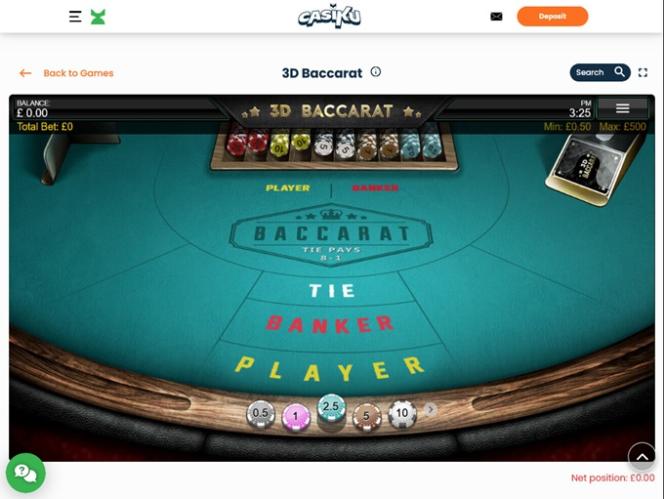Open the green live chat bubble
The width and height of the screenshot is (664, 499).
[26, 473]
